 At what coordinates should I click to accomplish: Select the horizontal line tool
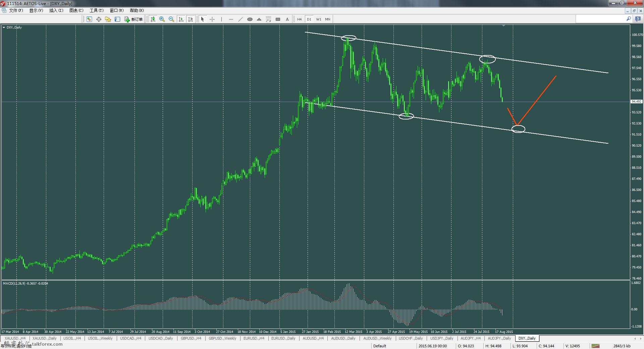[x=231, y=19]
